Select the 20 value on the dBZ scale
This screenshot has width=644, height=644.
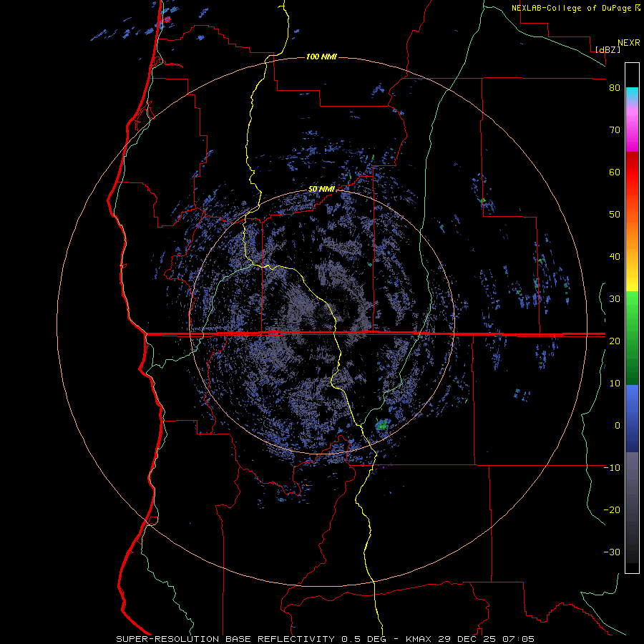[615, 341]
